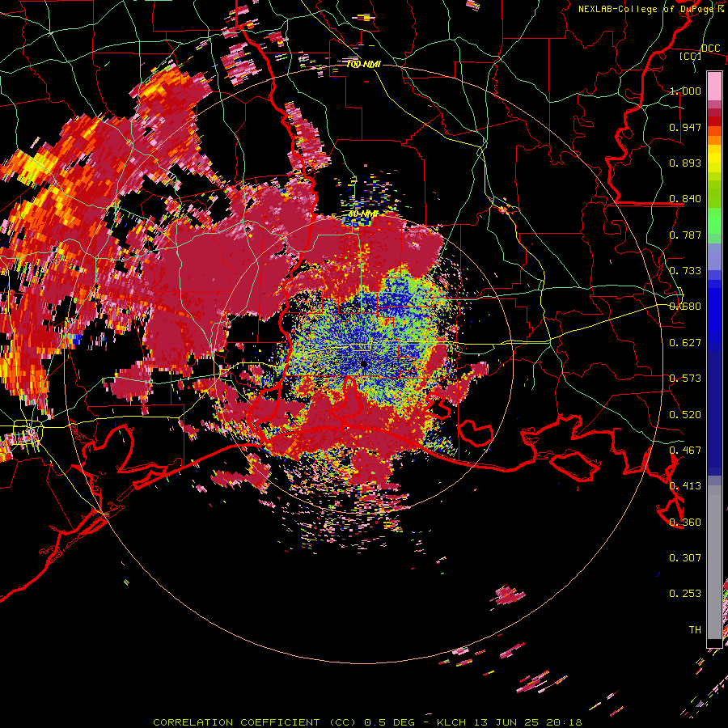
Task: Click the 0.787 value on color scale
Action: [685, 235]
